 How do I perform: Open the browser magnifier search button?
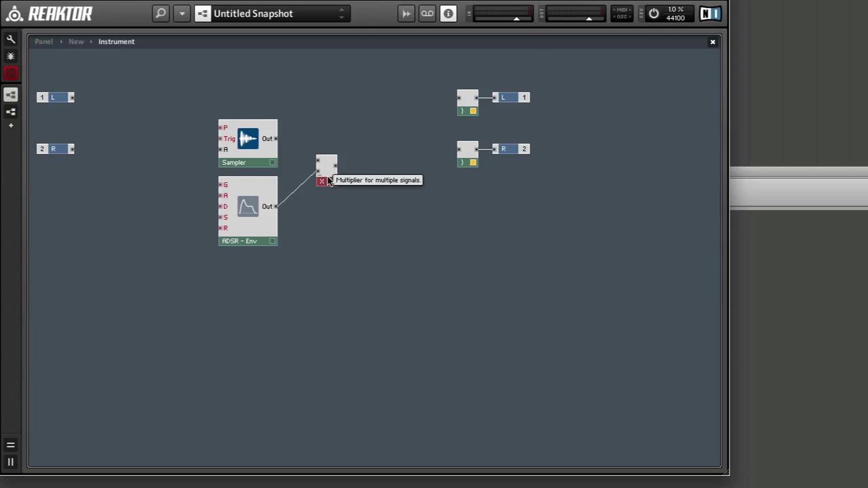tap(161, 14)
